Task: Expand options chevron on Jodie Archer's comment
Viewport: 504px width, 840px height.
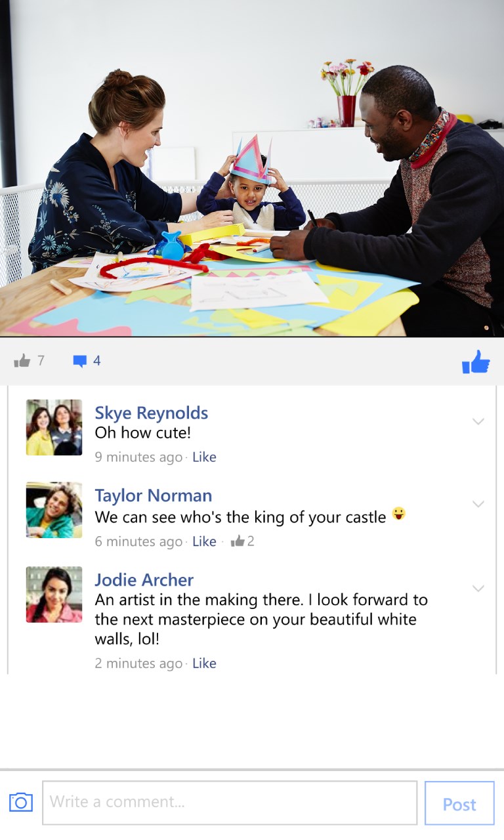Action: (478, 589)
